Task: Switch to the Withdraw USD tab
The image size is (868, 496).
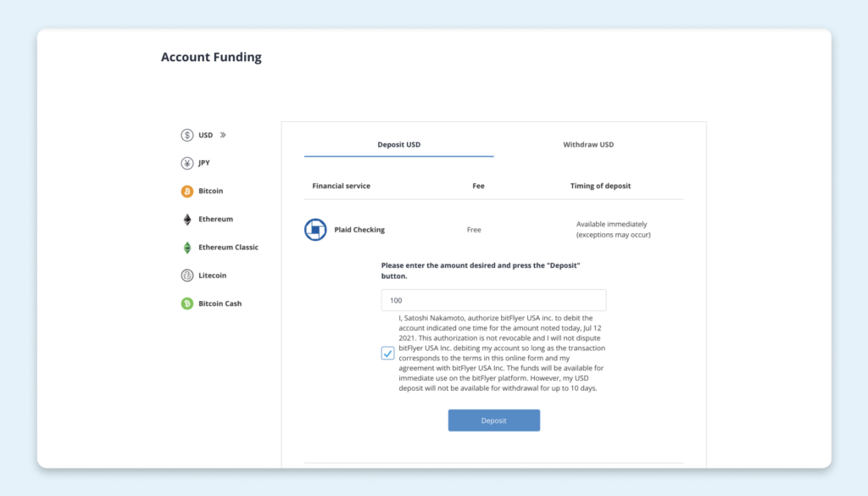Action: point(588,144)
